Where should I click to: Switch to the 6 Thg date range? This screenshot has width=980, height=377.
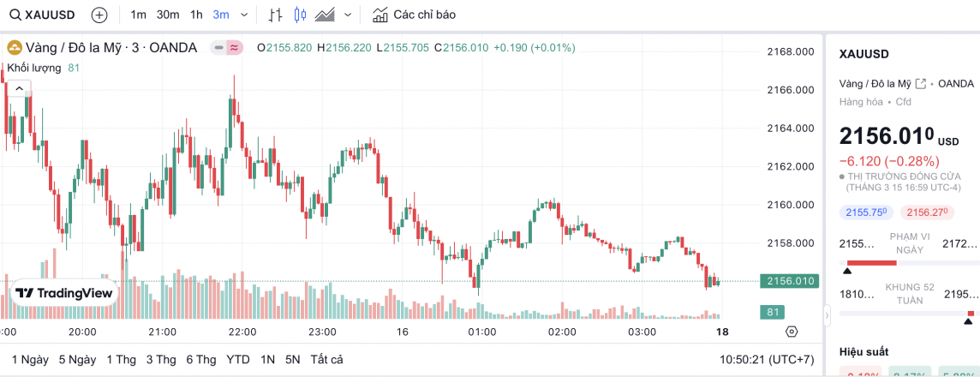200,359
